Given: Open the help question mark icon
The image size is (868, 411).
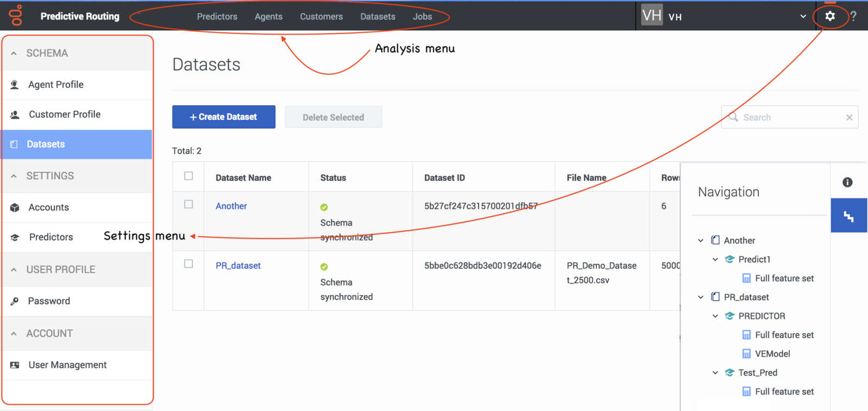Looking at the screenshot, I should (x=853, y=16).
